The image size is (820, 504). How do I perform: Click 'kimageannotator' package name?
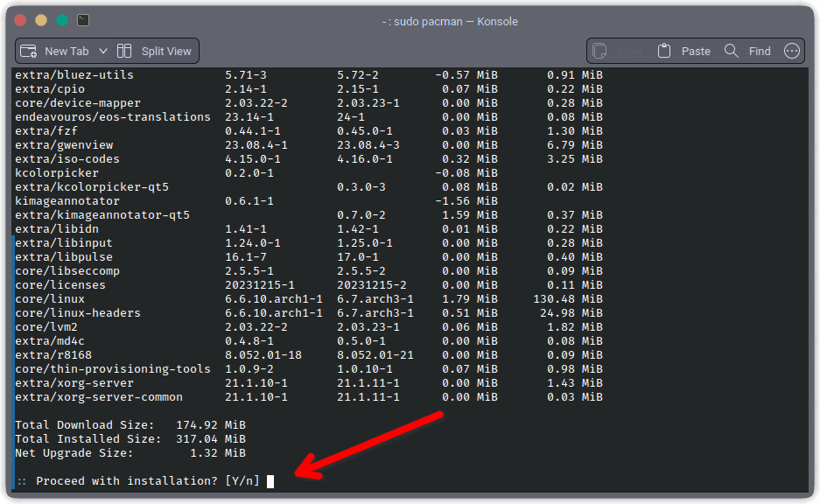point(67,200)
